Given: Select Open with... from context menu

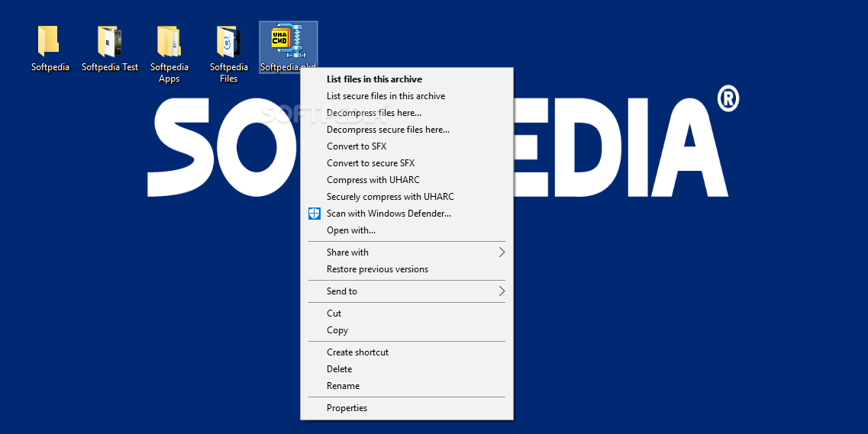Looking at the screenshot, I should click(407, 230).
